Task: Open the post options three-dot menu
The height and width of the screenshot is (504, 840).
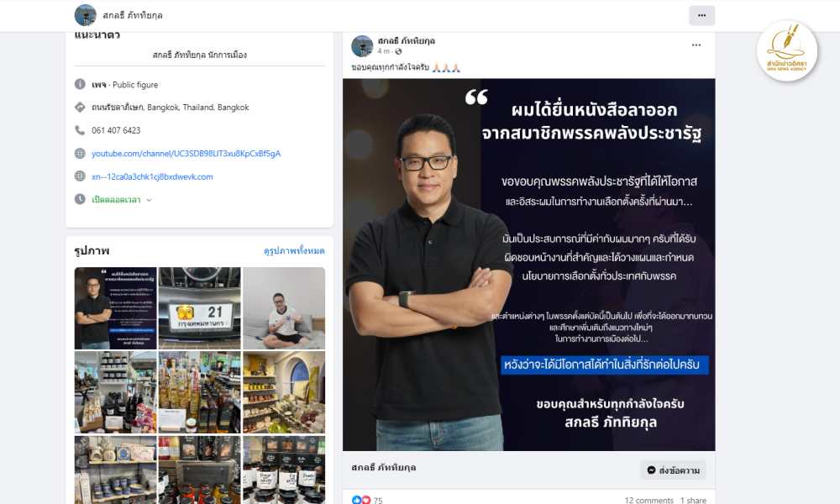Action: click(696, 45)
